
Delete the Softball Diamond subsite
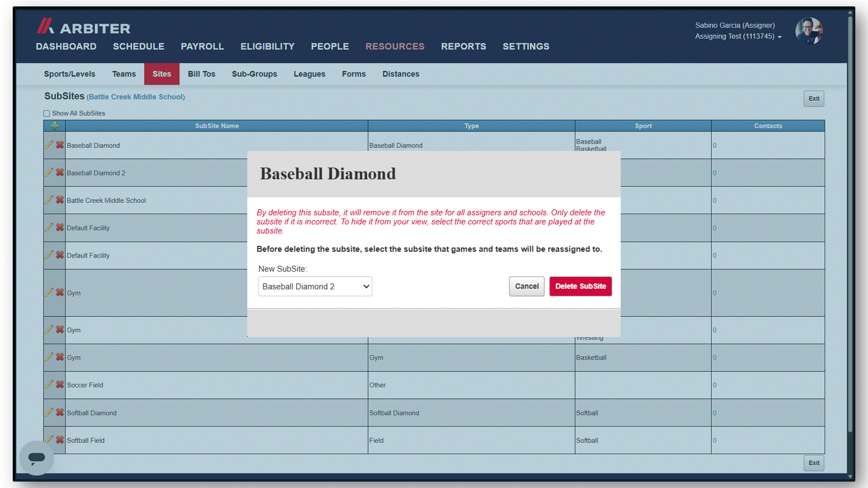(x=60, y=413)
